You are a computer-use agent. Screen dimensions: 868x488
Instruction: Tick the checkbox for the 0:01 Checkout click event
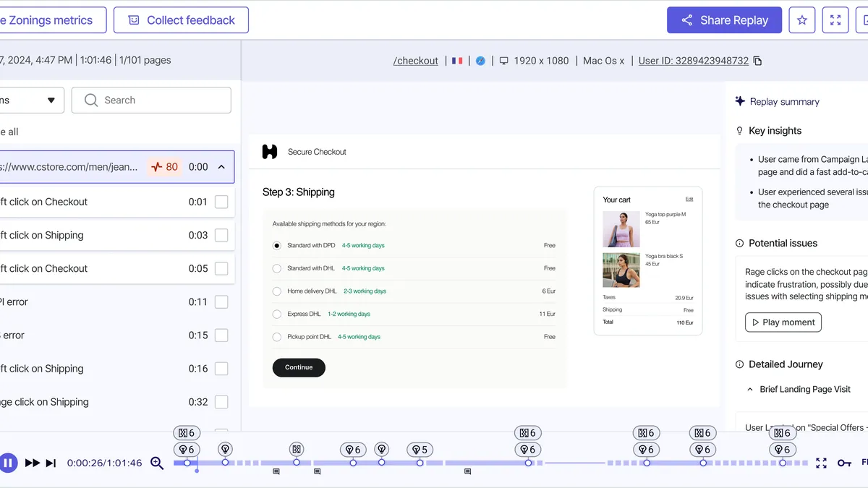coord(221,202)
